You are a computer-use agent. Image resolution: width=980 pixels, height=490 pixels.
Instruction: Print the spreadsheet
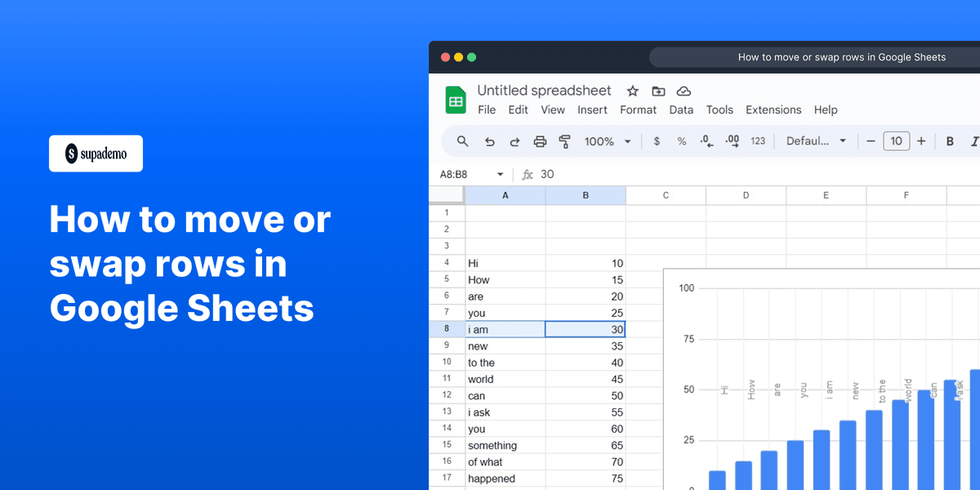(x=540, y=140)
